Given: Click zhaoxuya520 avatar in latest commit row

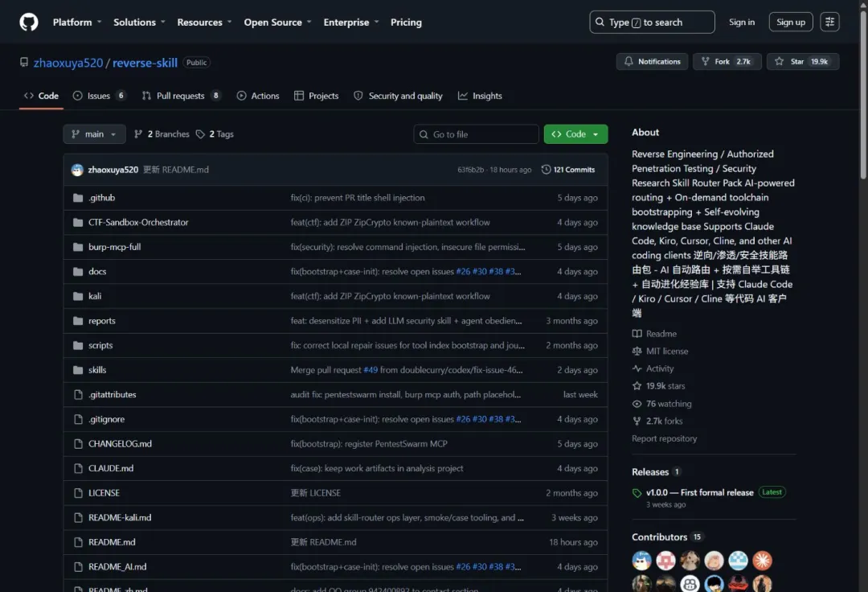Looking at the screenshot, I should (x=77, y=170).
